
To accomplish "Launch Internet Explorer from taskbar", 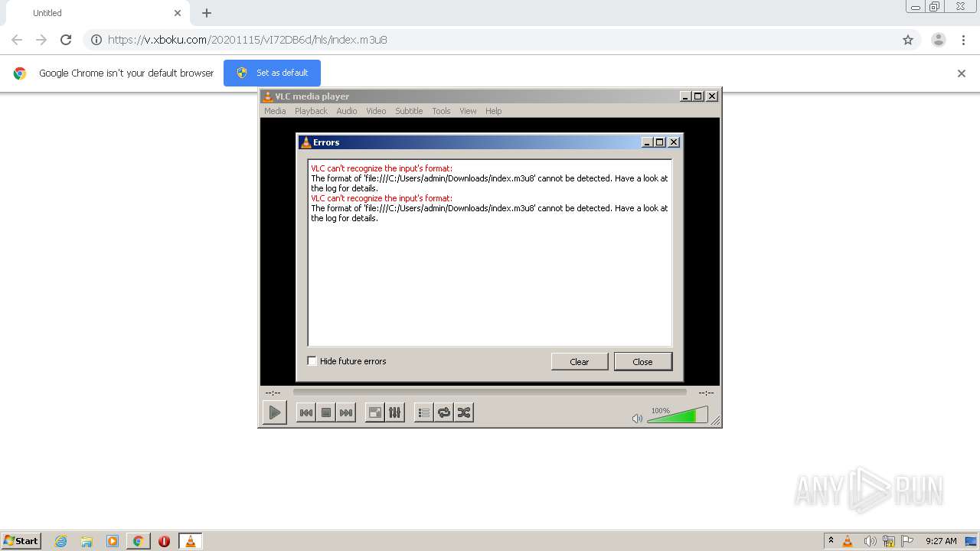I will 61,541.
